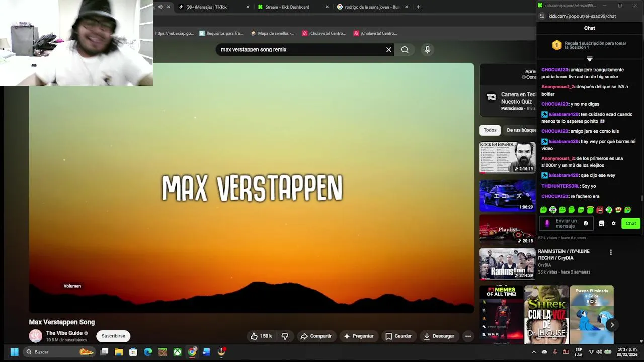
Task: Close the tab with the audio indicator
Action: tap(168, 7)
